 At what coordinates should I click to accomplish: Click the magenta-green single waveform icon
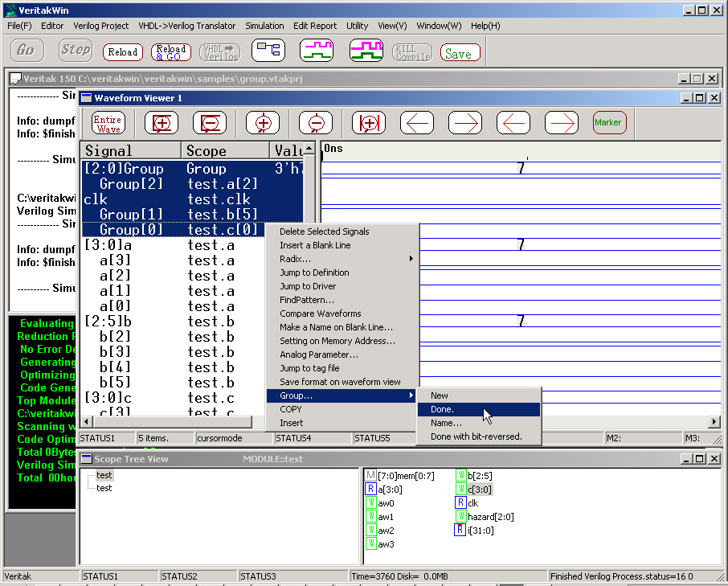pos(316,50)
